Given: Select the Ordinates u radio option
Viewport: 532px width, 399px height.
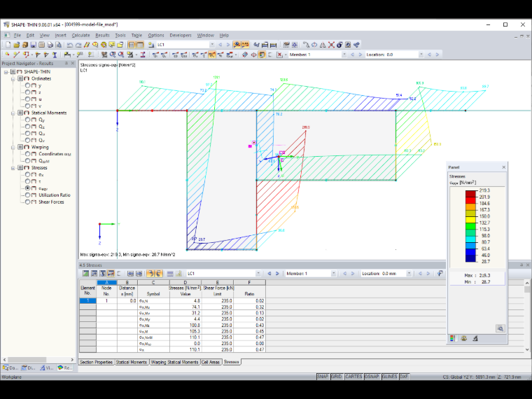Looking at the screenshot, I should (27, 99).
